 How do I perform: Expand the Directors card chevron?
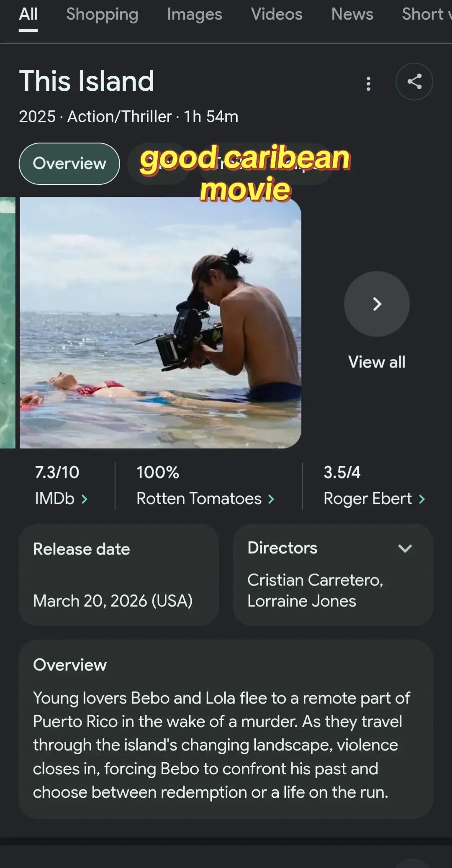point(405,549)
